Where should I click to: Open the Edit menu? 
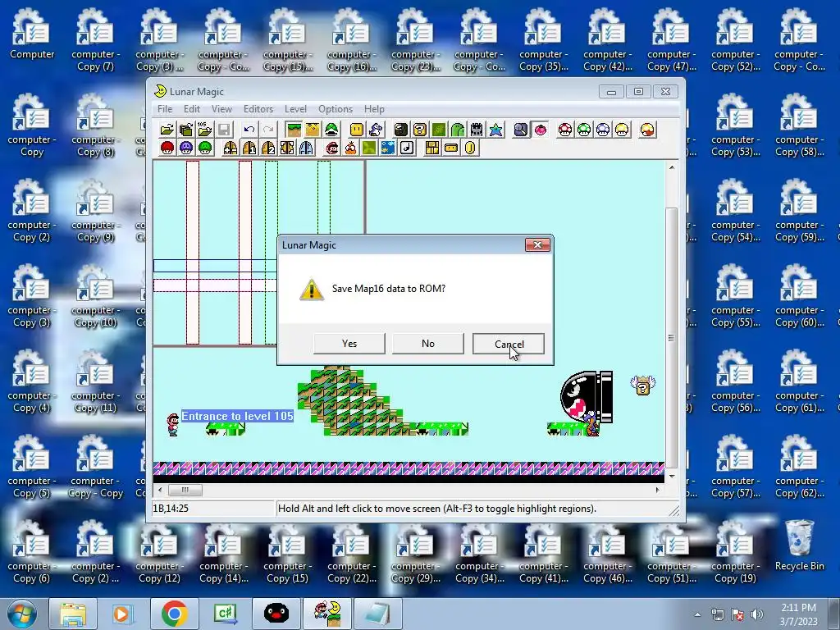click(192, 109)
